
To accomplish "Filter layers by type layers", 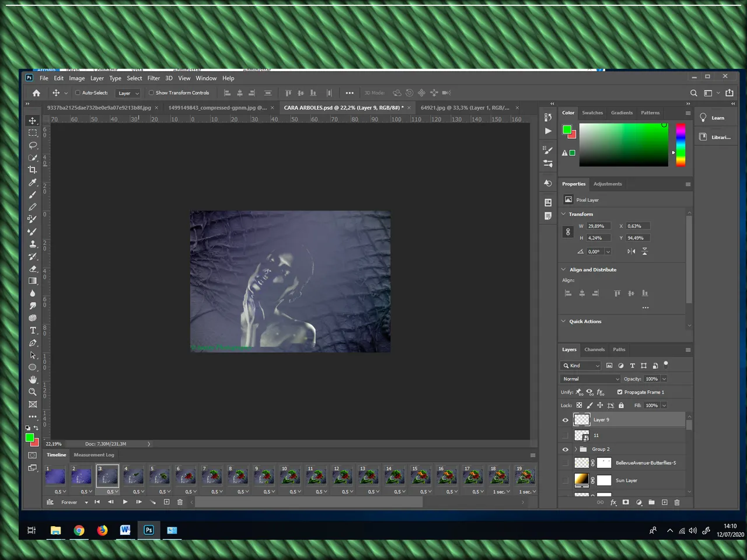I will click(x=632, y=366).
